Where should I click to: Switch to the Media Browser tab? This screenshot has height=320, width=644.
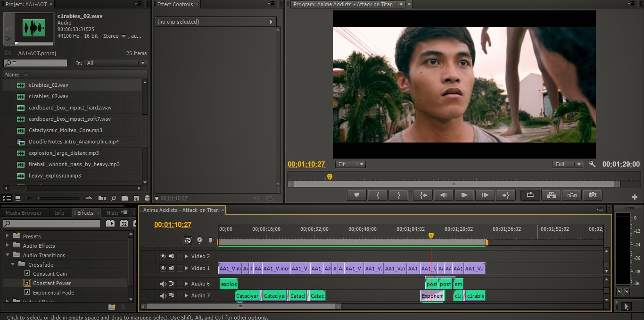tap(24, 213)
